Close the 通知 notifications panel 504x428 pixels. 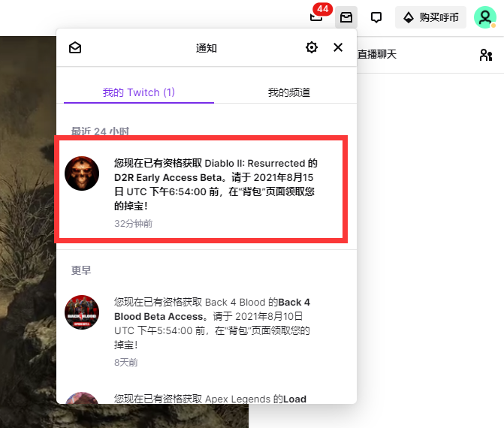[338, 47]
